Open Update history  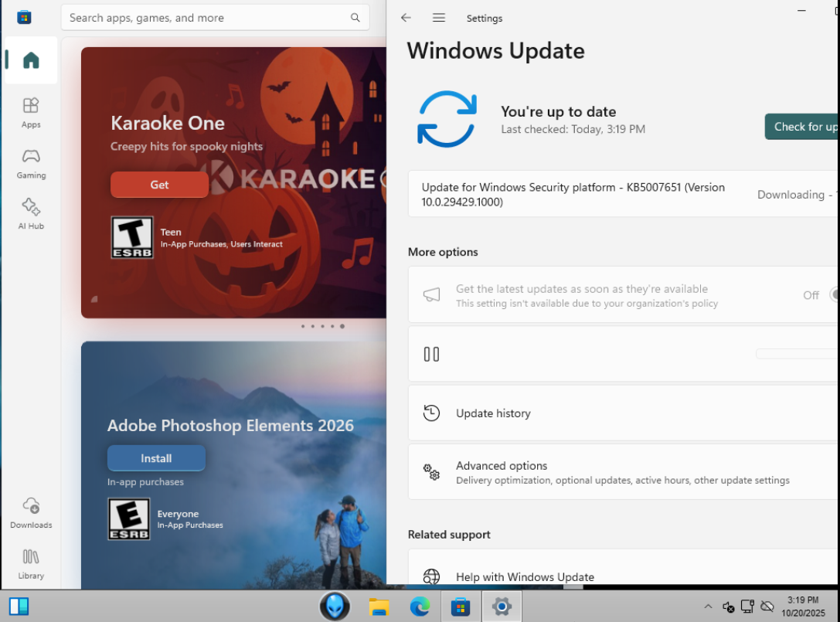pyautogui.click(x=493, y=413)
